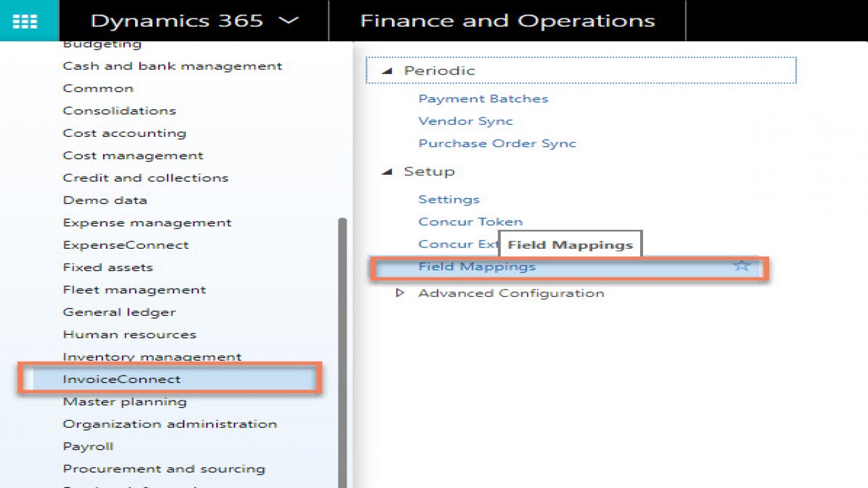The height and width of the screenshot is (488, 868).
Task: Open Purchase Order Sync link
Action: [x=497, y=144]
